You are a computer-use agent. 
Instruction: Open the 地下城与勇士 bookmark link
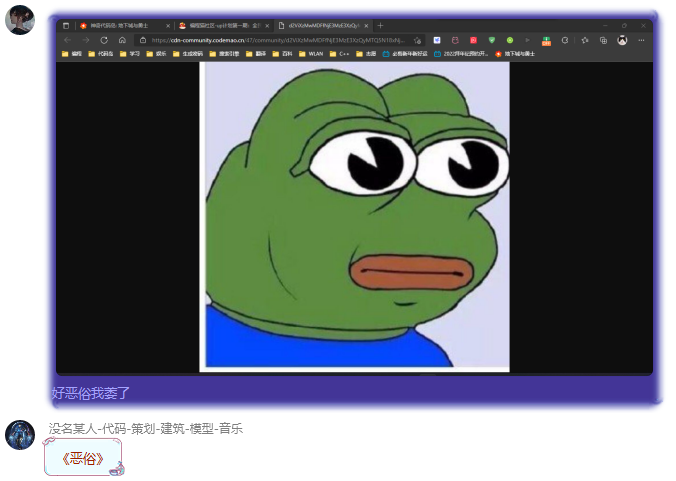click(x=515, y=54)
